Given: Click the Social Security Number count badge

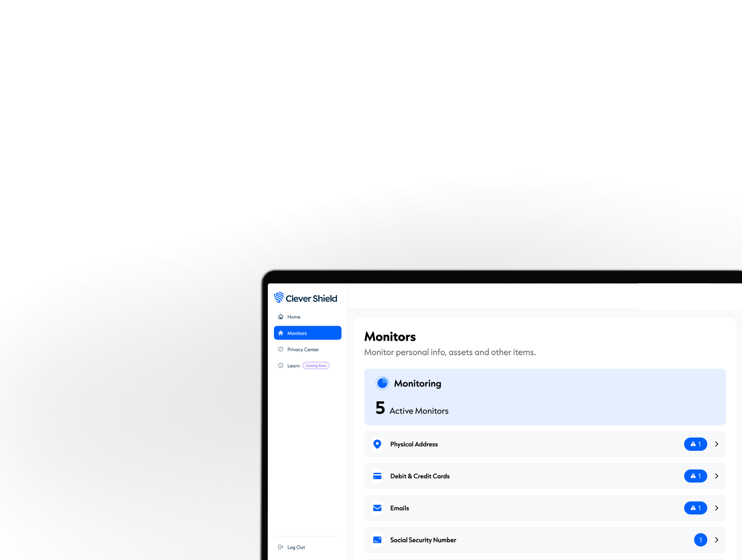Looking at the screenshot, I should pos(700,540).
